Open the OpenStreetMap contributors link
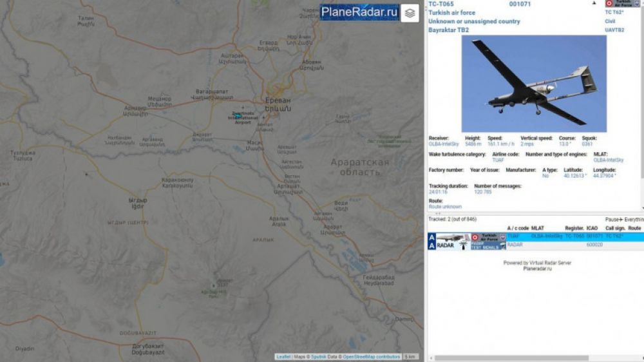The height and width of the screenshot is (362, 644). (371, 357)
